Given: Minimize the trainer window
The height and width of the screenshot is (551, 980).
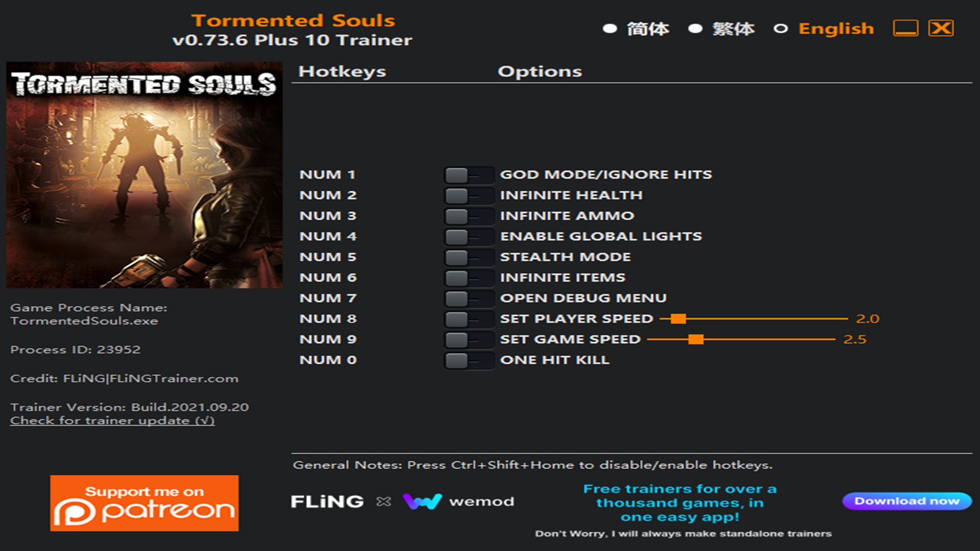Looking at the screenshot, I should tap(905, 29).
